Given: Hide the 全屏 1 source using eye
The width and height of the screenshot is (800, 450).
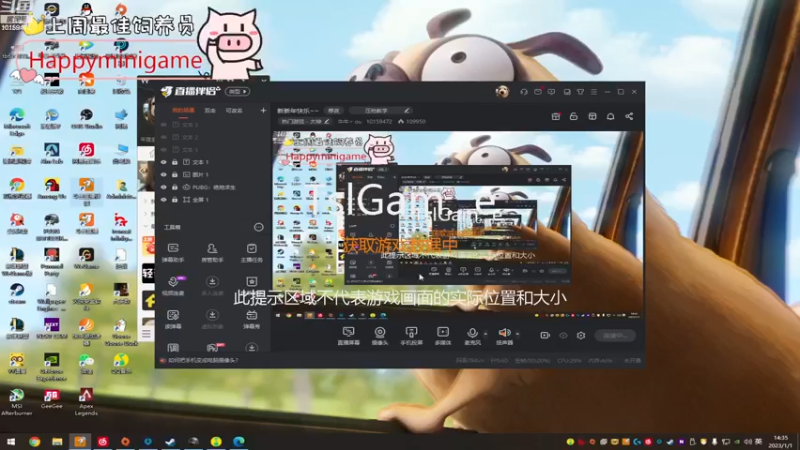Looking at the screenshot, I should (x=163, y=200).
